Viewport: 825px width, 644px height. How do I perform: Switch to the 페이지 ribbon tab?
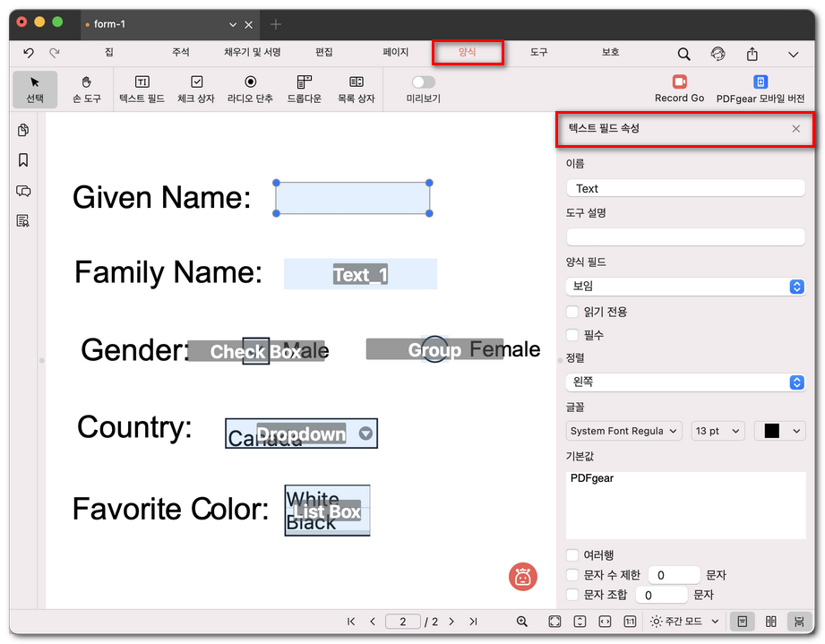396,52
